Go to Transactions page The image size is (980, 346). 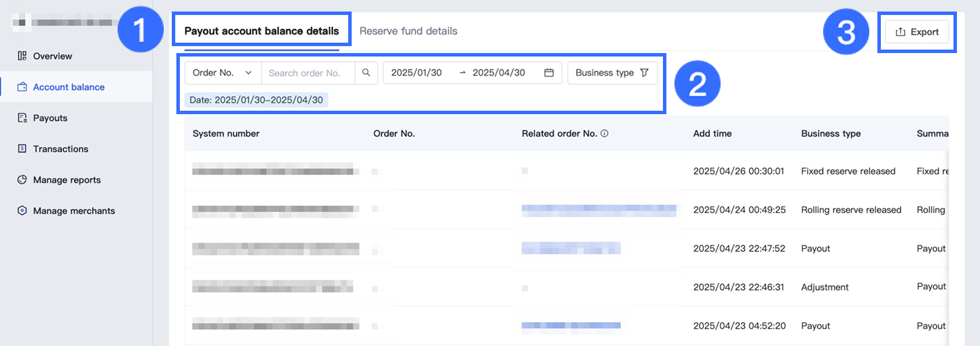[61, 149]
